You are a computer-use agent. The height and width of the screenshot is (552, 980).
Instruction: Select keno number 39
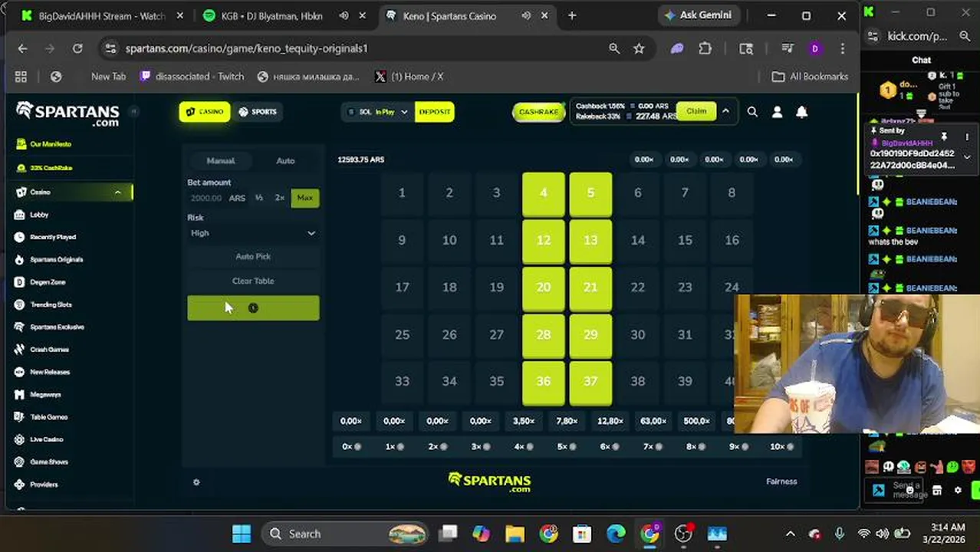click(685, 382)
